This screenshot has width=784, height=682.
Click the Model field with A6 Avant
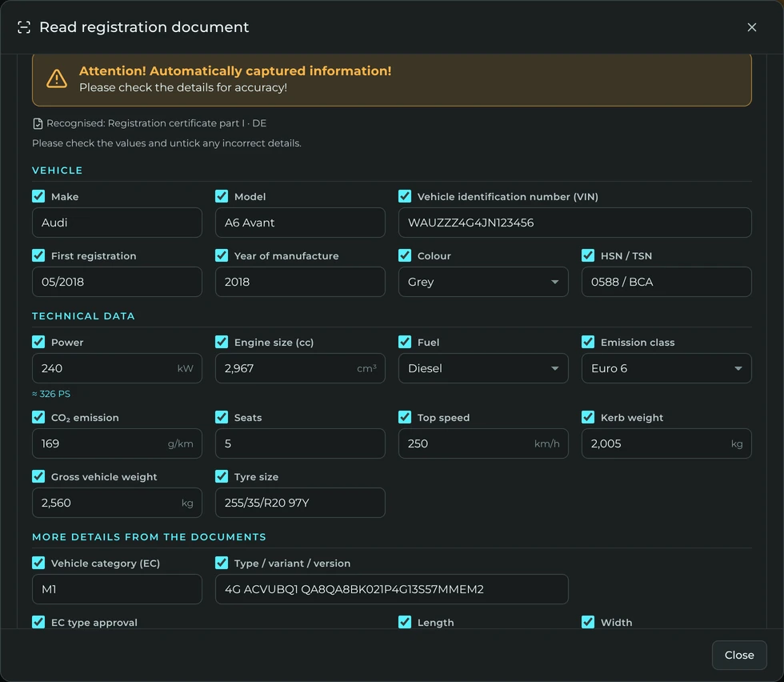point(300,223)
